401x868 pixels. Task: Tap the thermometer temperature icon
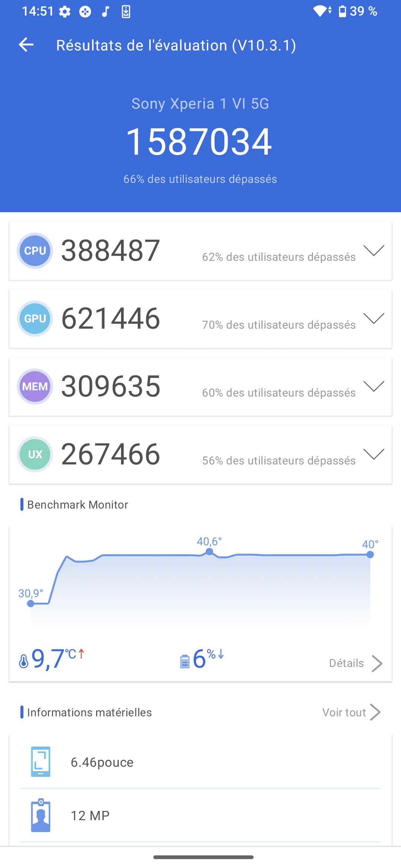(23, 661)
